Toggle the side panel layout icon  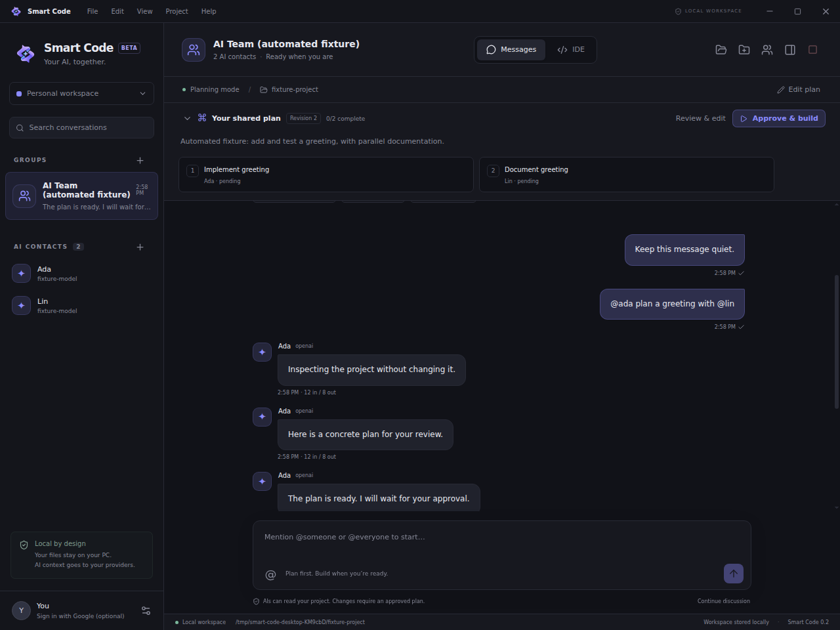(790, 50)
